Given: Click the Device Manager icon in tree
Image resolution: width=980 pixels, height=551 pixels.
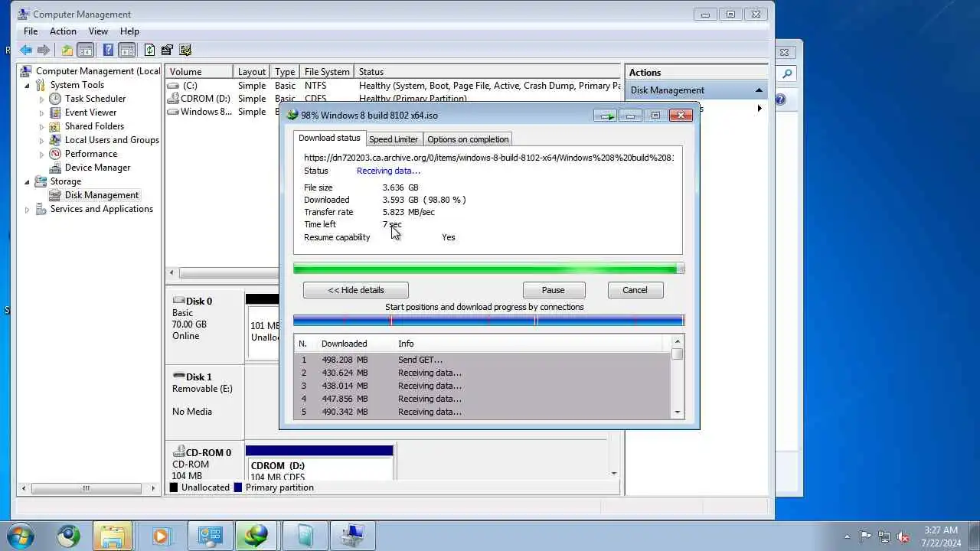Looking at the screenshot, I should tap(55, 168).
